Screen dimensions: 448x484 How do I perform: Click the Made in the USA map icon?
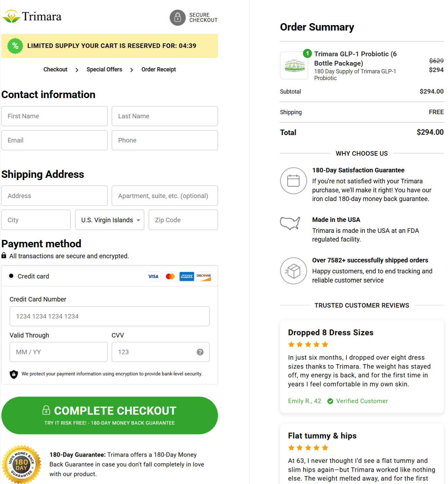click(x=290, y=224)
